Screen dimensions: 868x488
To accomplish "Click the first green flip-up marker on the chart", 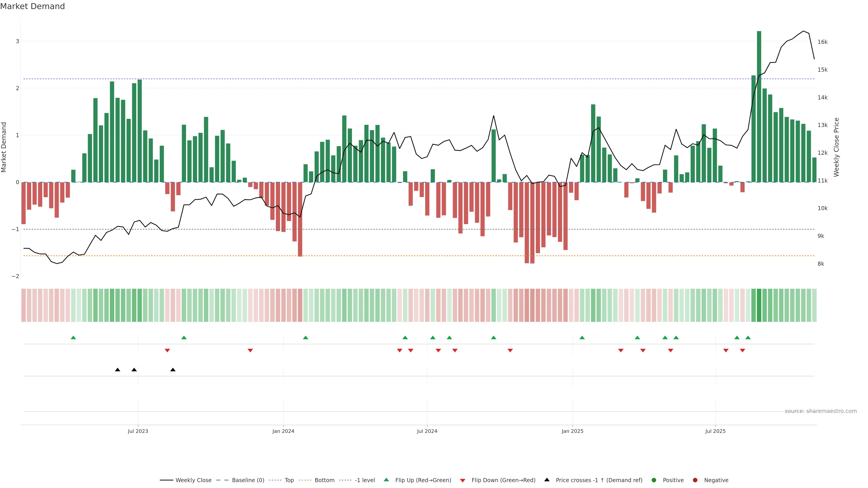I will click(73, 338).
